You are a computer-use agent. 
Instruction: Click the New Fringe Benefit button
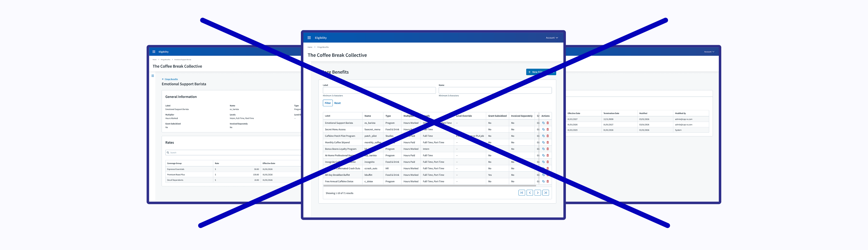click(x=540, y=72)
